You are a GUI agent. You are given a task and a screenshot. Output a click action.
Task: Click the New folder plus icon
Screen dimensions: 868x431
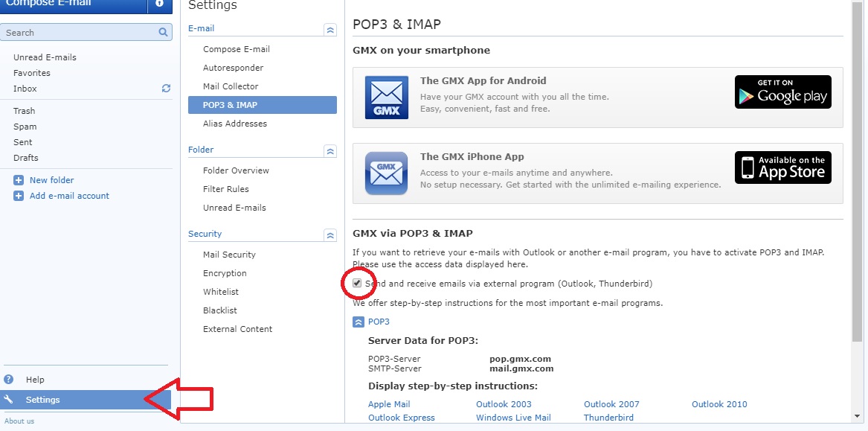[19, 180]
